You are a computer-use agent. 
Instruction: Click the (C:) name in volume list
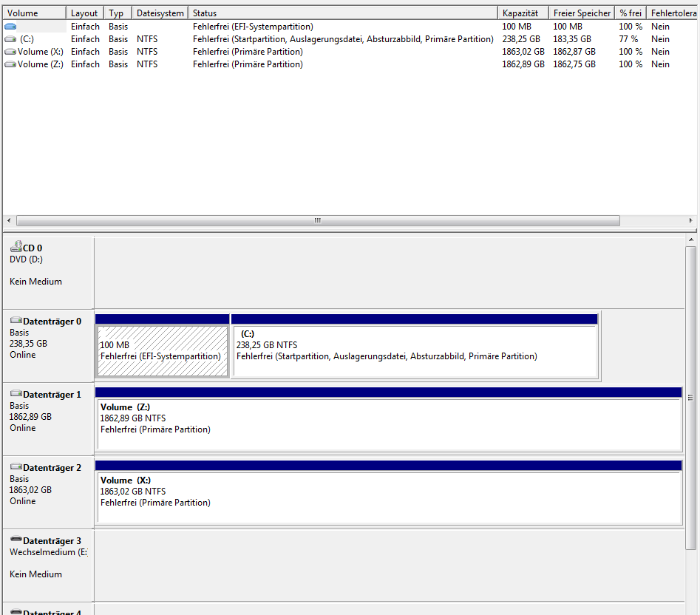tap(27, 39)
